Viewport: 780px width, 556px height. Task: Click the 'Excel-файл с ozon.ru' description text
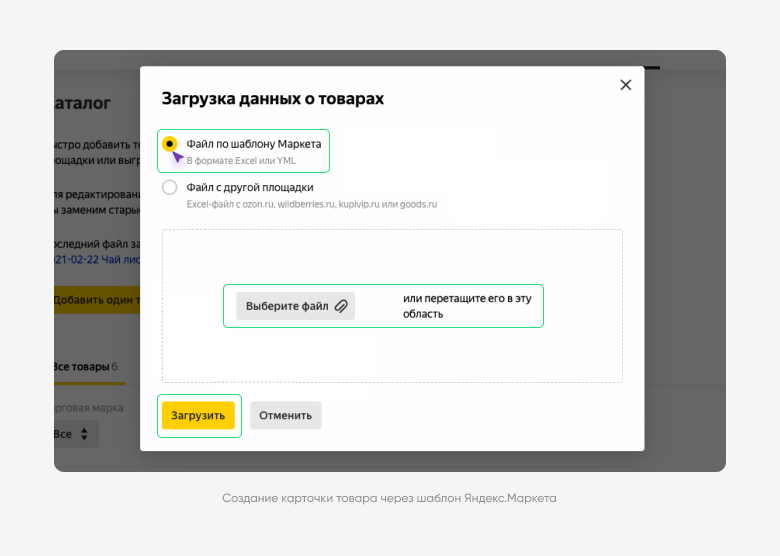click(312, 204)
